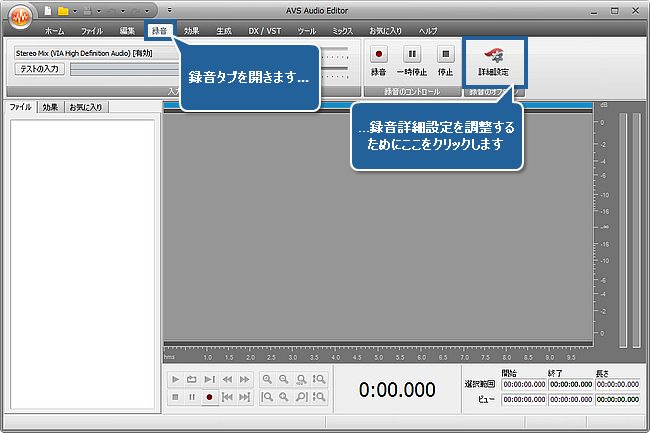Open the DX / VST ribbon tab

265,31
